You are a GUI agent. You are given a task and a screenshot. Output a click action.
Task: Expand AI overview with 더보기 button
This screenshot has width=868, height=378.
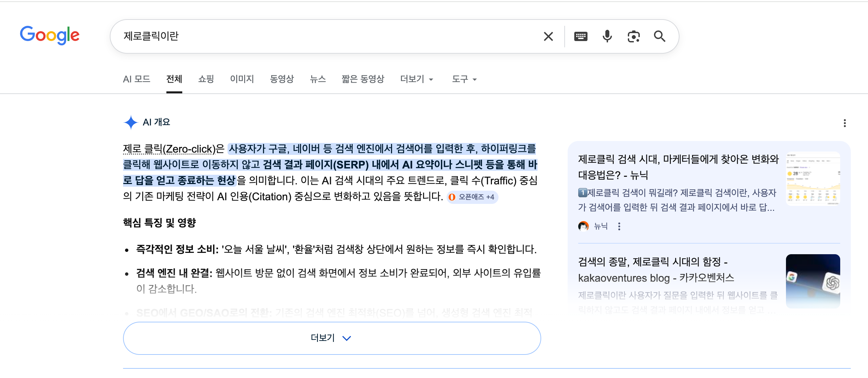331,338
